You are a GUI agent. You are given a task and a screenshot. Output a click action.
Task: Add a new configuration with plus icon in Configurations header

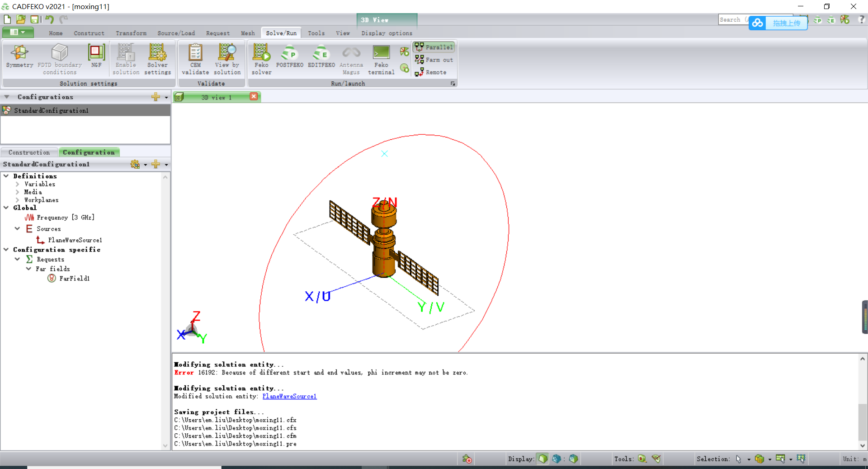(x=156, y=97)
